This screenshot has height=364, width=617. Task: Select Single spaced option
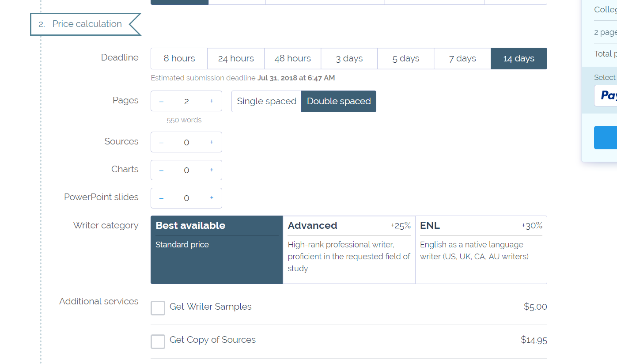coord(266,101)
